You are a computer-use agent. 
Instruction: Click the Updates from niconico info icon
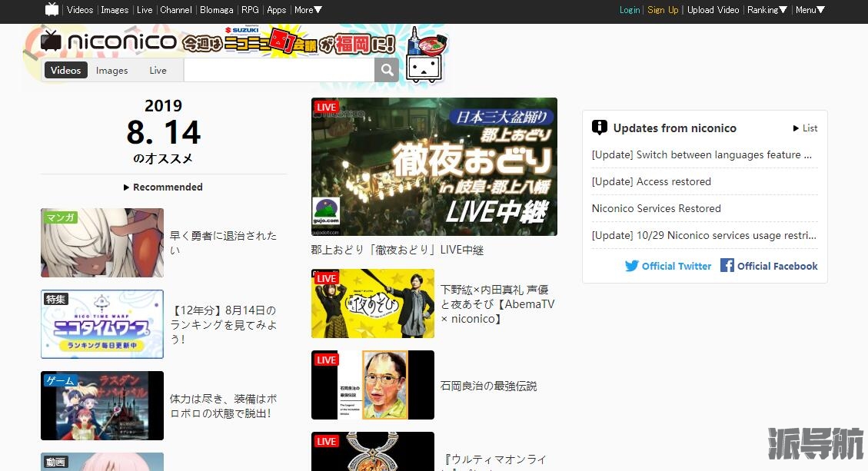(600, 128)
